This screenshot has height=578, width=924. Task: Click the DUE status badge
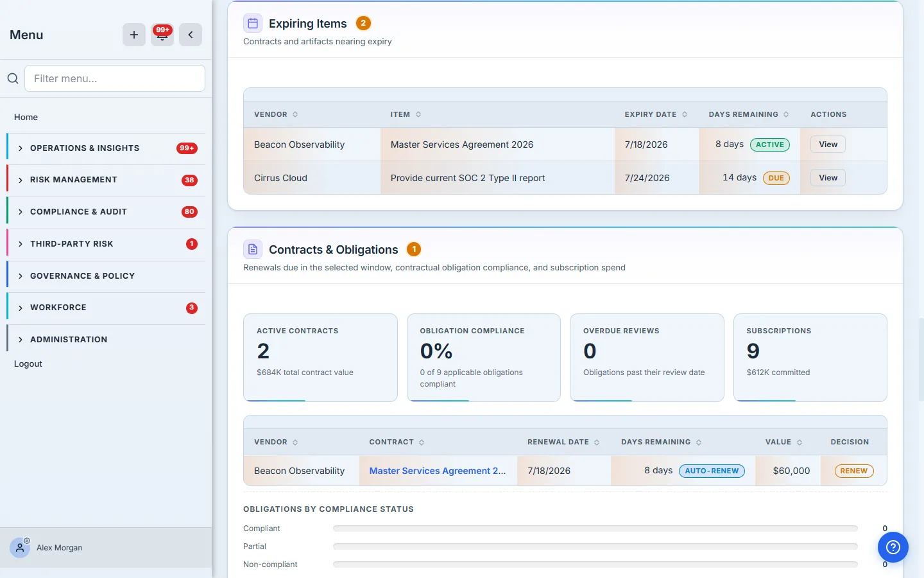pyautogui.click(x=776, y=178)
